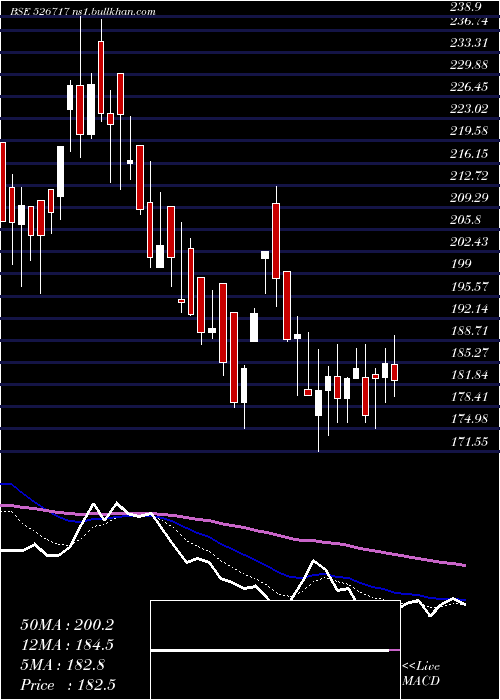Viewport: 500px width, 700px height.
Task: Click the 219.58 price axis label
Action: coord(468,131)
